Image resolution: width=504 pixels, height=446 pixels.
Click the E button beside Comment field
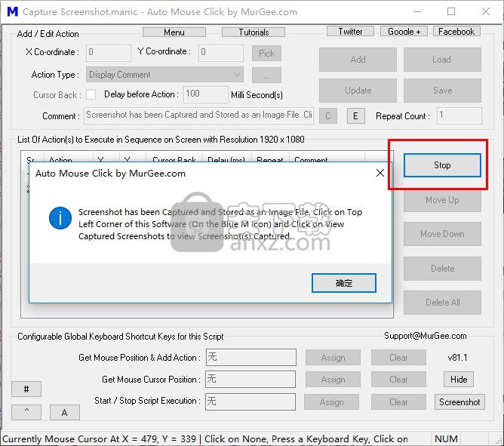(x=355, y=116)
